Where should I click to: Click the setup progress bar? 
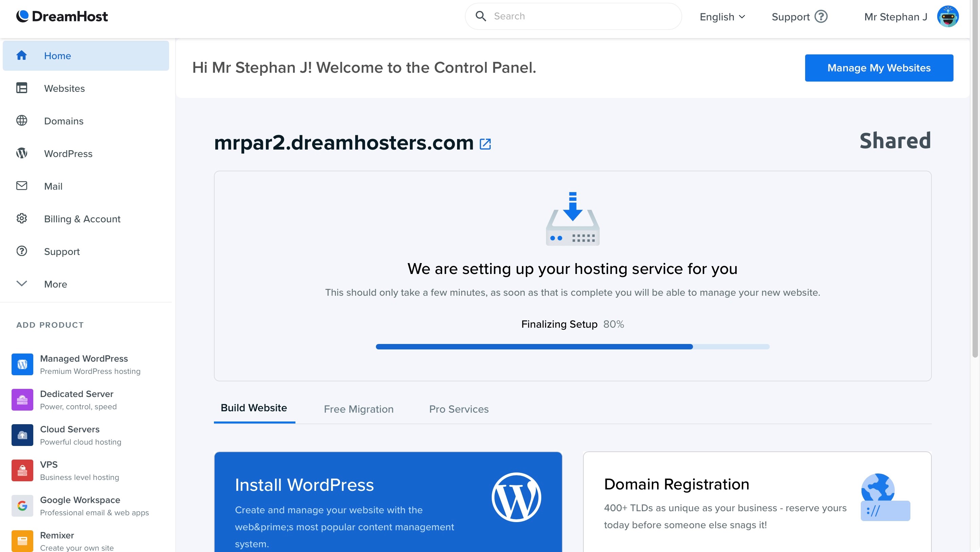(572, 346)
